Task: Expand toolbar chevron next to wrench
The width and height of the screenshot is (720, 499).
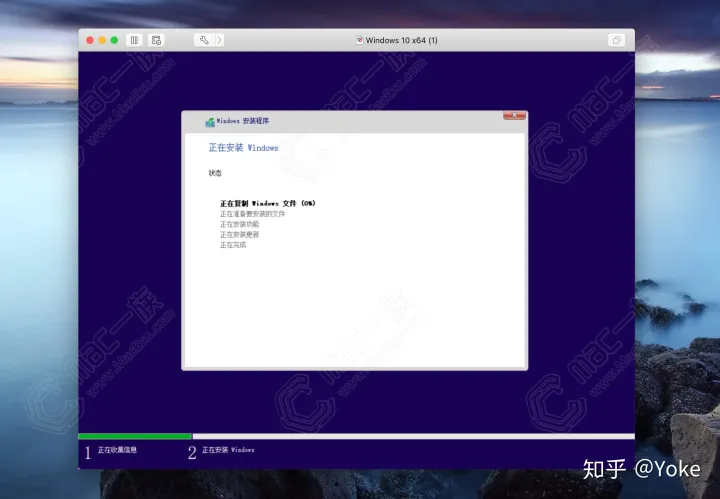Action: [x=219, y=40]
